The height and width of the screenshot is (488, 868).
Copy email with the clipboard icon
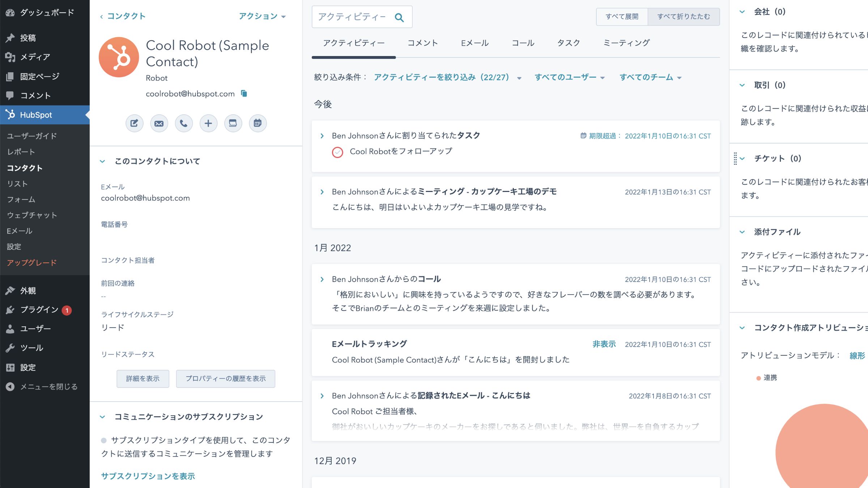[244, 94]
